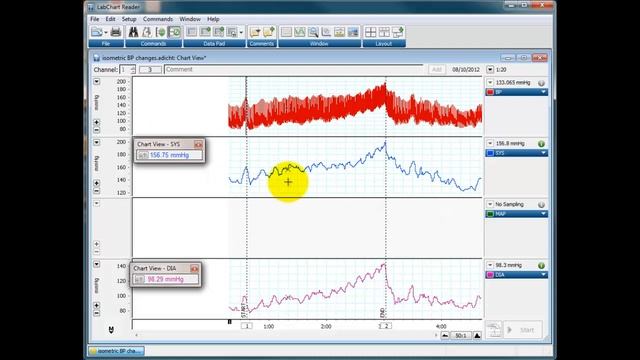Click the Start sampling button
The width and height of the screenshot is (640, 360).
point(523,330)
